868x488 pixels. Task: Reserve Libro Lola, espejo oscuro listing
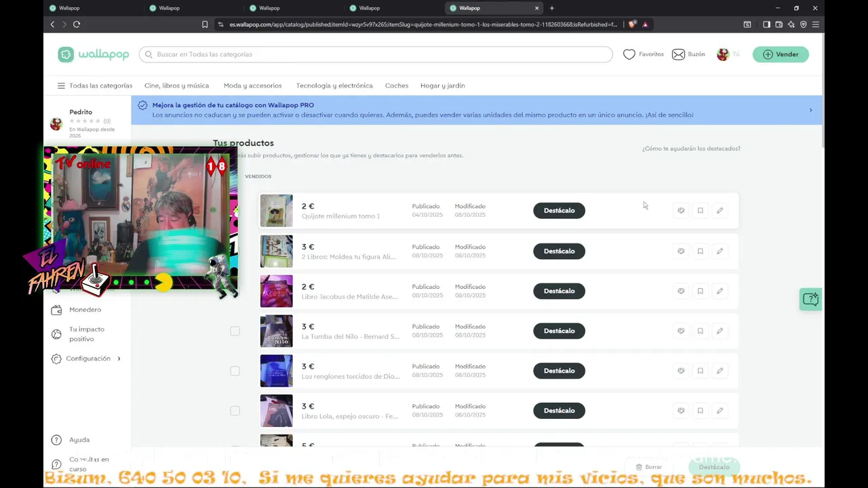pos(700,411)
